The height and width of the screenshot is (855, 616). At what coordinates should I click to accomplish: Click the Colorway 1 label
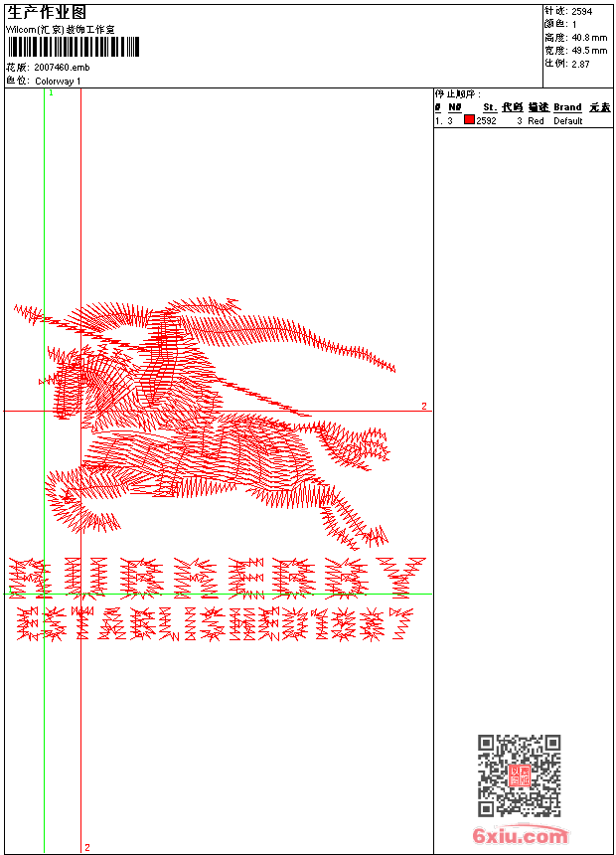click(58, 82)
